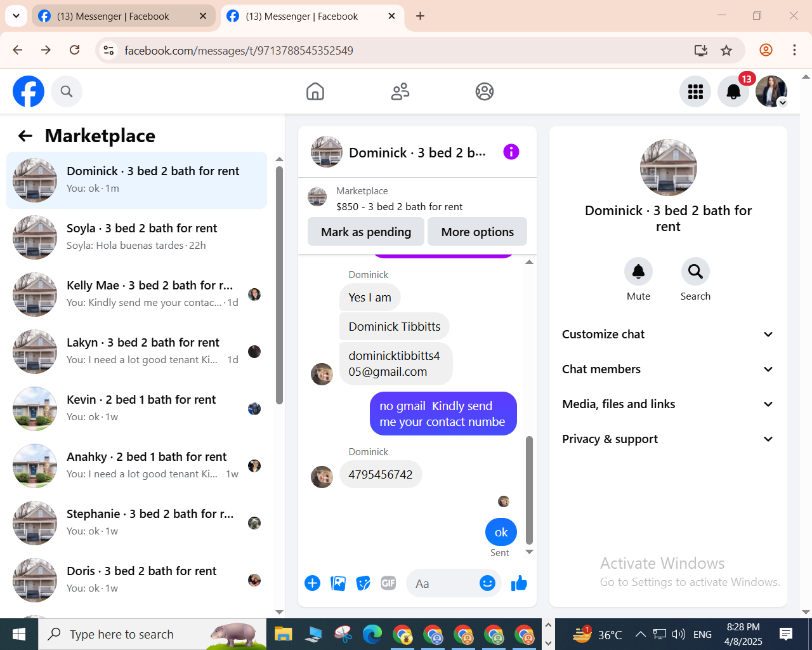This screenshot has width=812, height=650.
Task: Open the Windows Start menu
Action: 19,634
